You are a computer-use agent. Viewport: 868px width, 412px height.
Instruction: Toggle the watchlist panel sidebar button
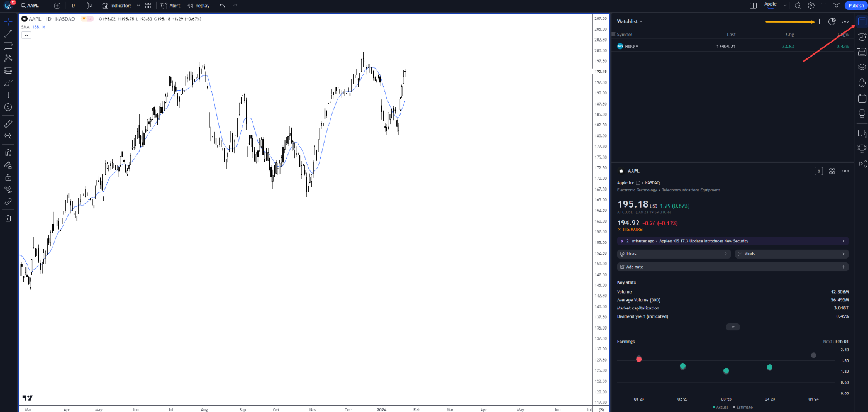click(862, 21)
